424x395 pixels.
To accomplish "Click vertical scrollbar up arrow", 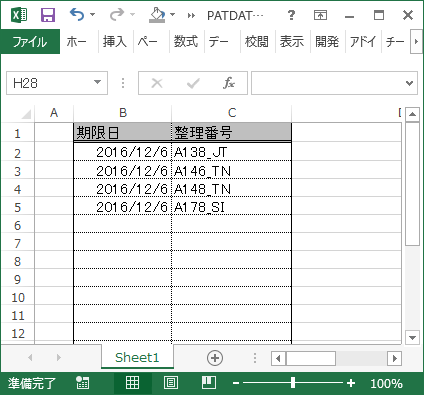I will (x=413, y=114).
